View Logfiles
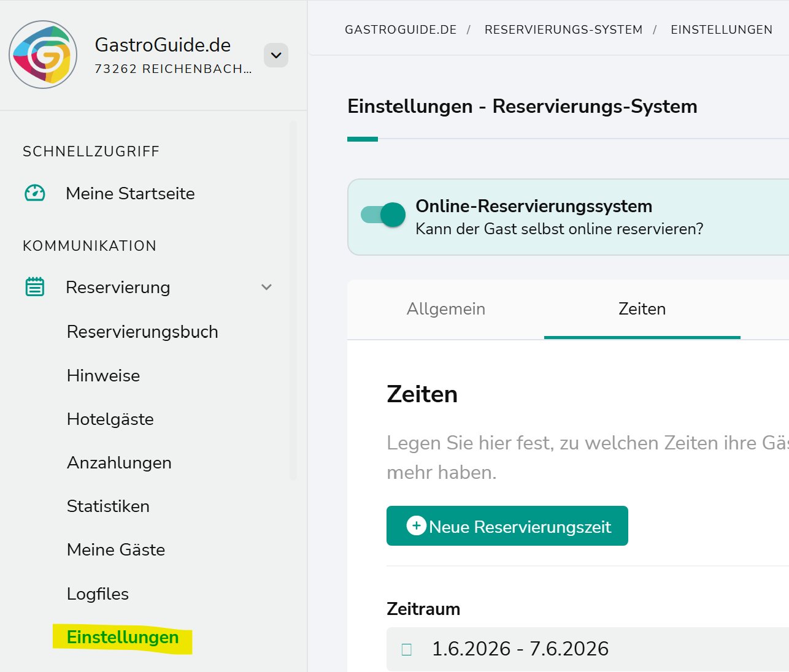Image resolution: width=789 pixels, height=672 pixels. pyautogui.click(x=98, y=594)
